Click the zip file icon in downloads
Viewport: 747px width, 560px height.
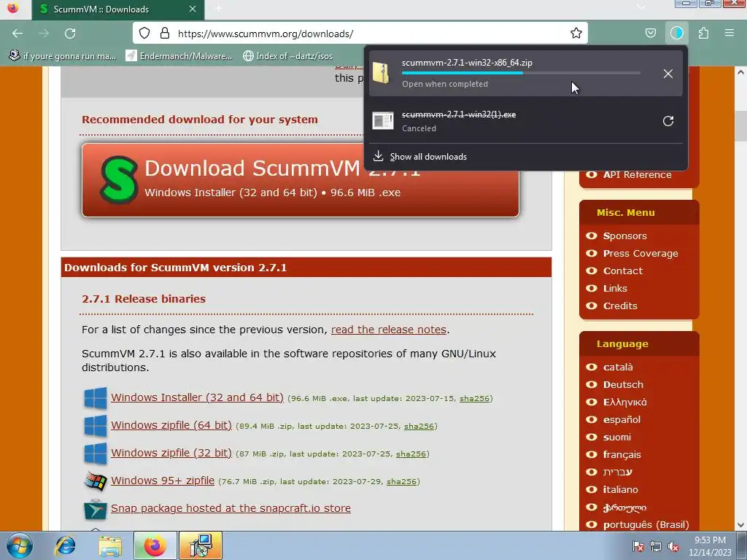(381, 73)
